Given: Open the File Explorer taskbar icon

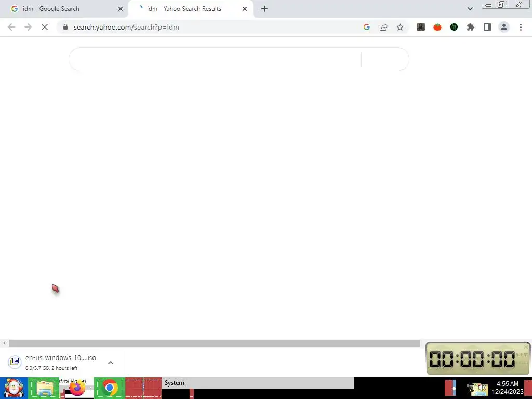Looking at the screenshot, I should pyautogui.click(x=44, y=388).
